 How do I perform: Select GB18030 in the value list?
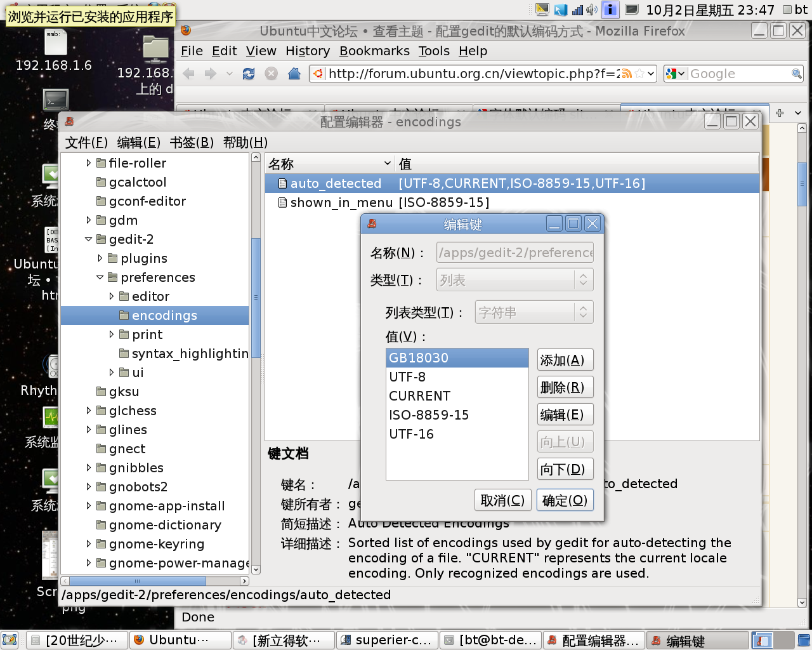pyautogui.click(x=457, y=358)
